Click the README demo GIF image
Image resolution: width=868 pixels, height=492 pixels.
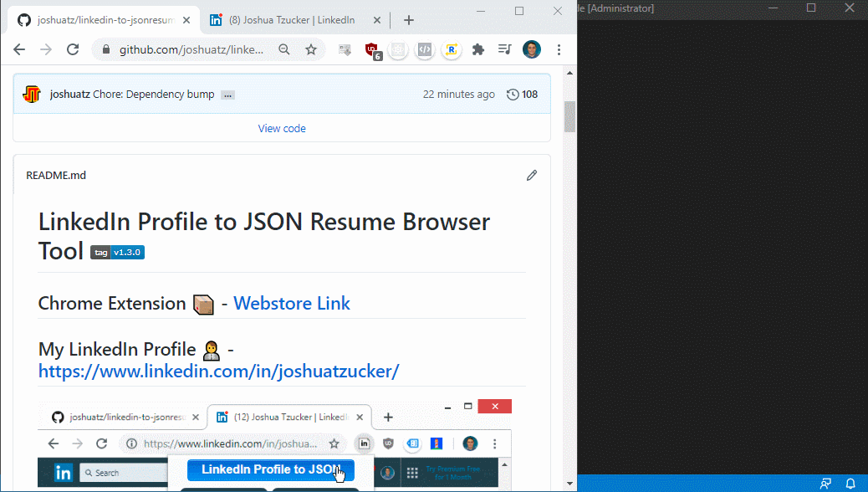[274, 443]
